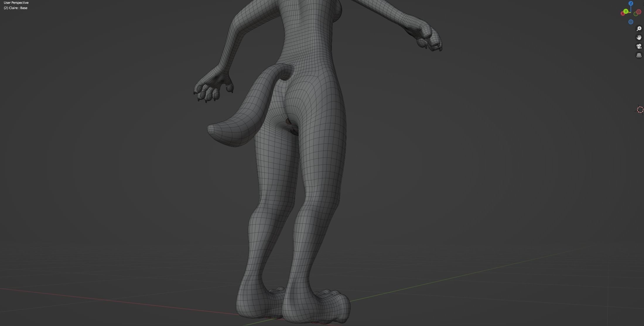Click the green Y axis gizmo handle
This screenshot has height=326, width=644.
tap(626, 11)
